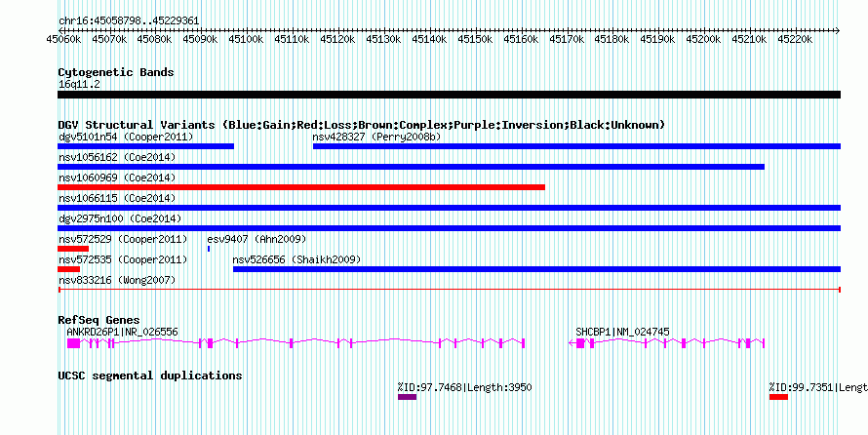Open the esv9407 (Ahn2009) label

click(x=256, y=239)
